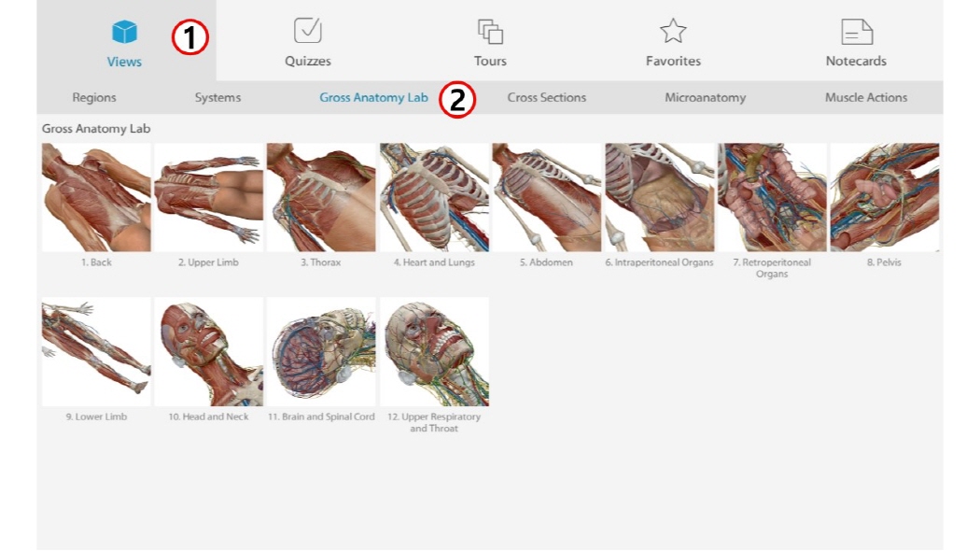Screen dimensions: 980x551
Task: Switch to the Regions tab
Action: point(94,97)
